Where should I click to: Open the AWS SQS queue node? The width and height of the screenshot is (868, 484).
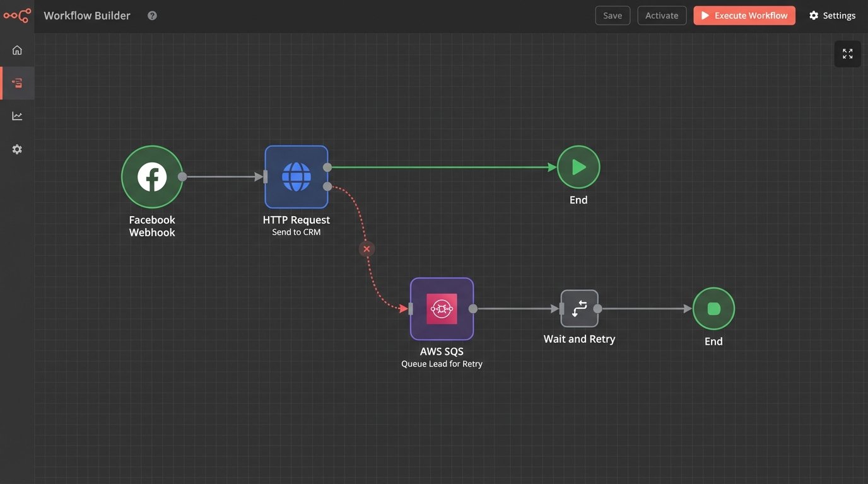[x=442, y=309]
